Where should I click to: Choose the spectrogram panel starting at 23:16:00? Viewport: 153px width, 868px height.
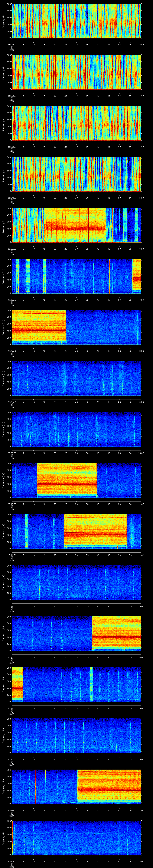76,786
